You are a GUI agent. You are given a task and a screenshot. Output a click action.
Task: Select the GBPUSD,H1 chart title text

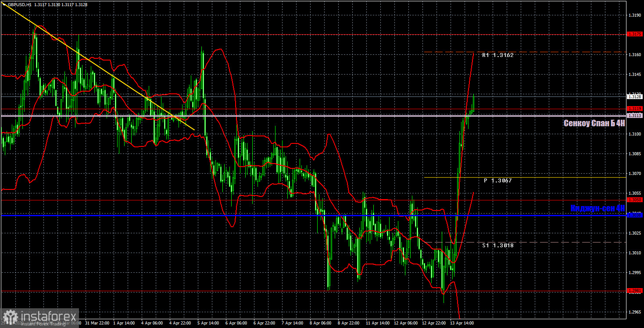[19, 4]
